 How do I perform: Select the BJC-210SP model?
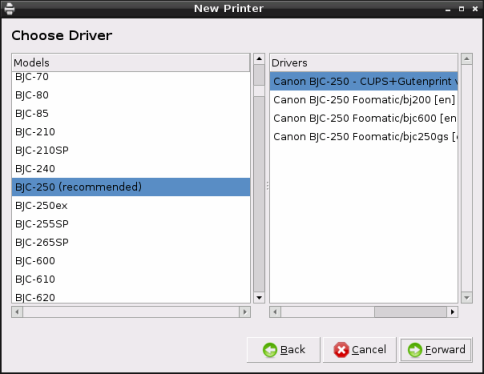coord(131,150)
